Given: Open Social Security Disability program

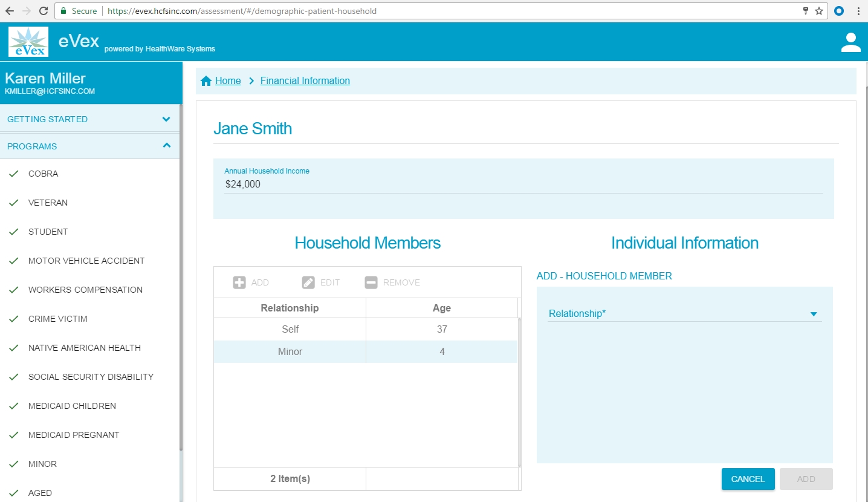Looking at the screenshot, I should click(x=91, y=377).
